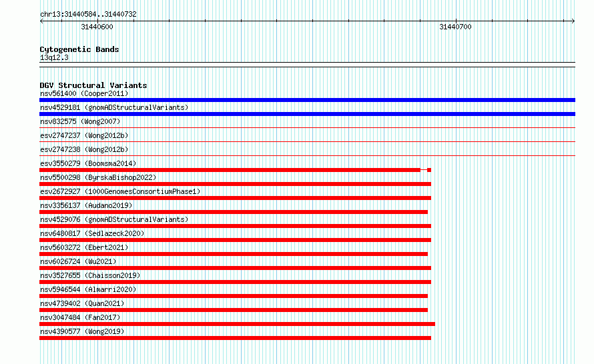
Task: Click nsv4529076 (gnomADStructuralVariants) label
Action: pyautogui.click(x=114, y=219)
